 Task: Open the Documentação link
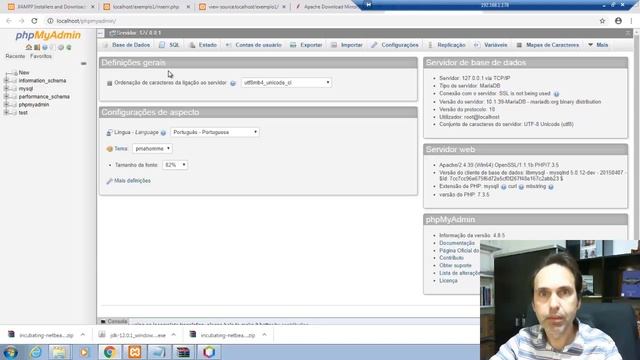point(457,243)
